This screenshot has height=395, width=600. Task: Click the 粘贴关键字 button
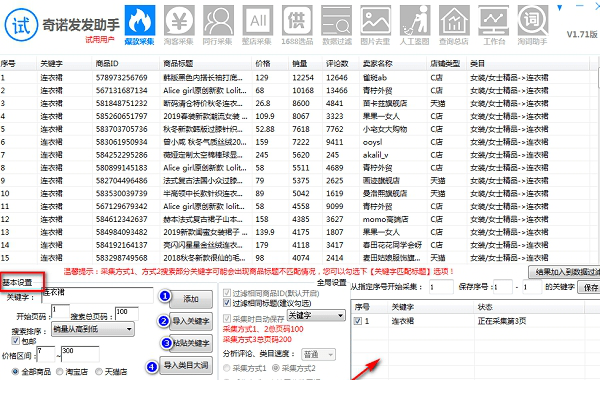pos(191,343)
